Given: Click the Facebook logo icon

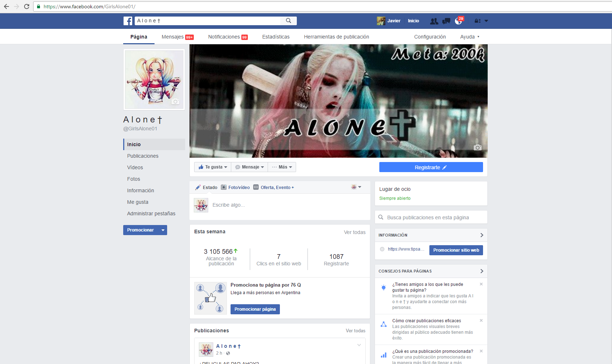Looking at the screenshot, I should click(128, 21).
